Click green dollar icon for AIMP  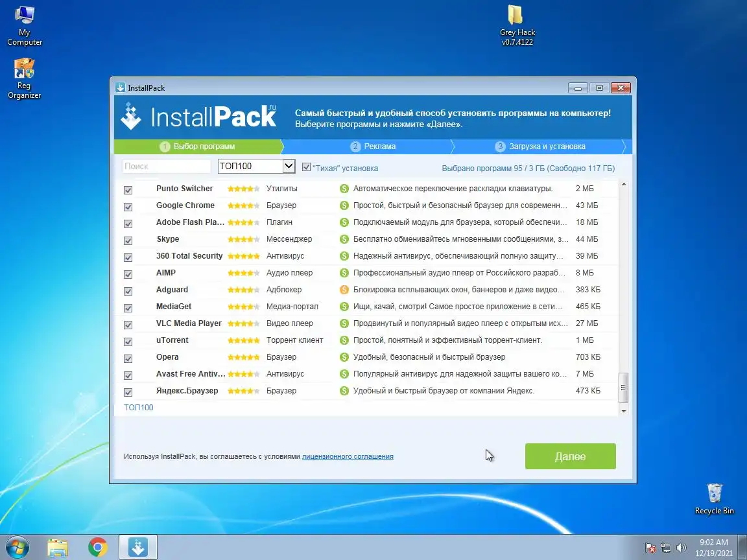344,273
